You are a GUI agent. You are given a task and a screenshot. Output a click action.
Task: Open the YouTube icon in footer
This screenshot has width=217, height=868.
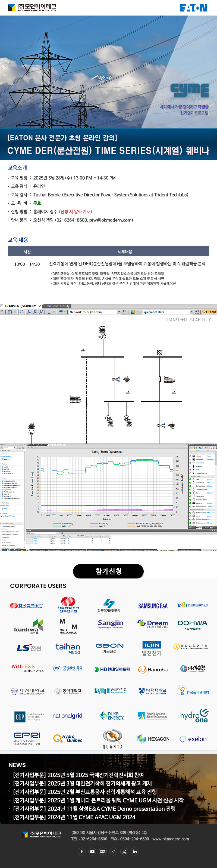pos(92,851)
